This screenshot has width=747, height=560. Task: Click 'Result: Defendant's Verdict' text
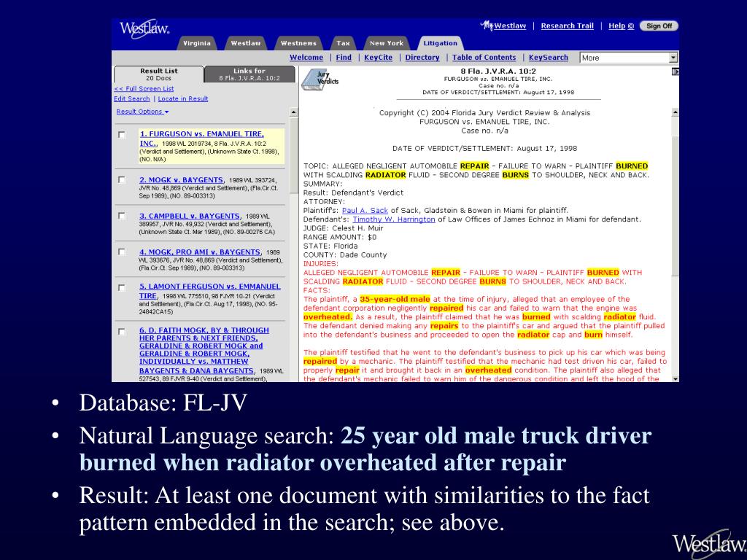(x=353, y=192)
